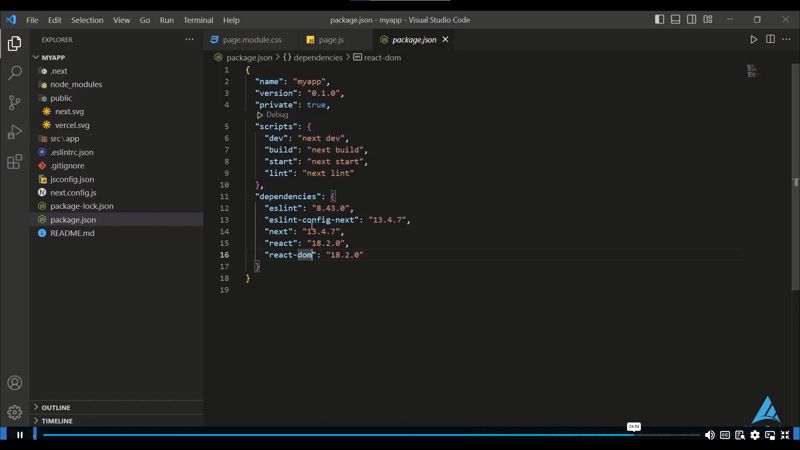Toggle the primary side bar layout icon
Screen dimensions: 800x450
tap(659, 19)
